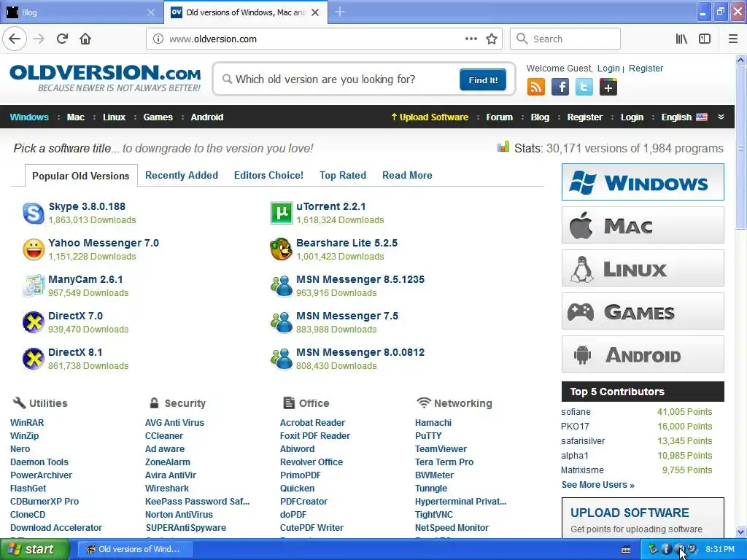
Task: Select the Read More tab
Action: (407, 175)
